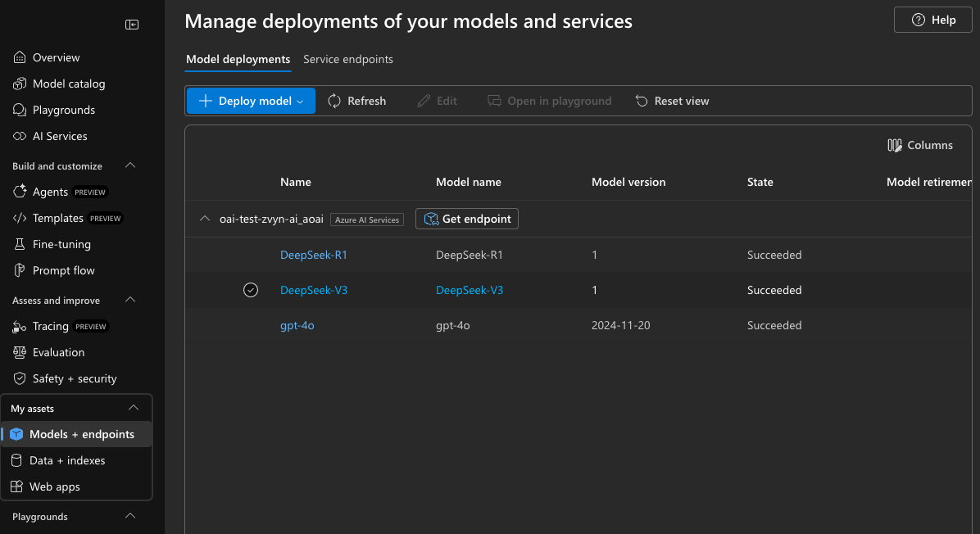Screen dimensions: 980x534
Task: Open the Deploy model dropdown
Action: coord(251,101)
